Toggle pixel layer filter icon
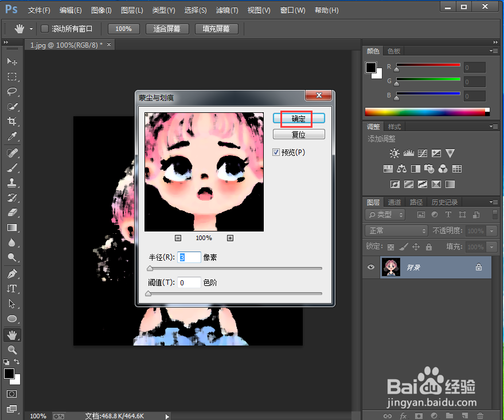504x420 pixels. click(x=421, y=214)
